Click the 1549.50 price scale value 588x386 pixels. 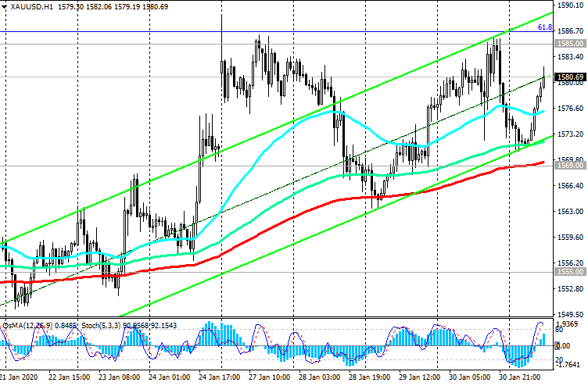coord(570,314)
